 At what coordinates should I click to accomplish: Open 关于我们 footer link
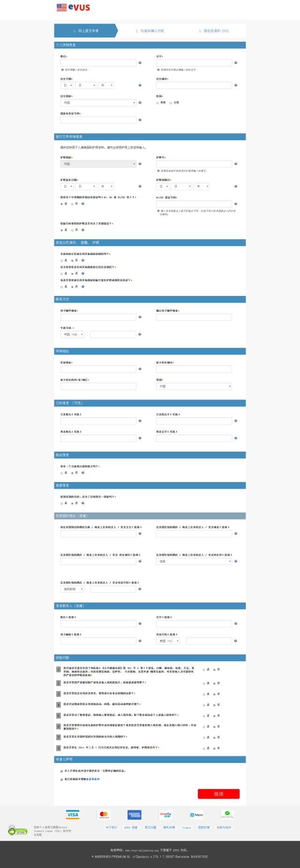click(x=111, y=828)
